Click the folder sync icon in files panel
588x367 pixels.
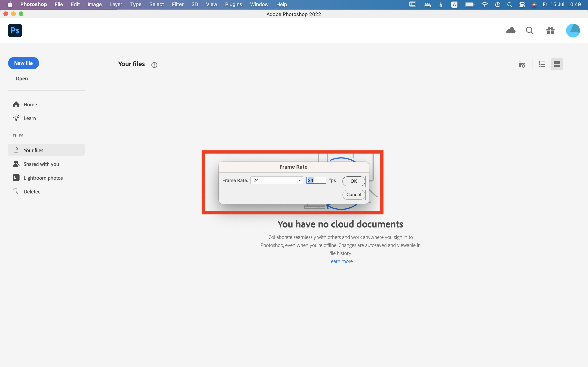[521, 64]
